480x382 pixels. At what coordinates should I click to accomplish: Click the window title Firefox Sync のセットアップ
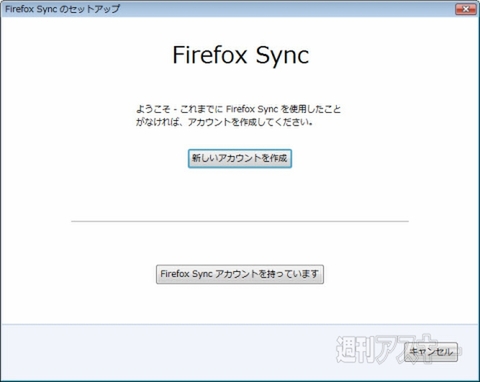click(63, 9)
